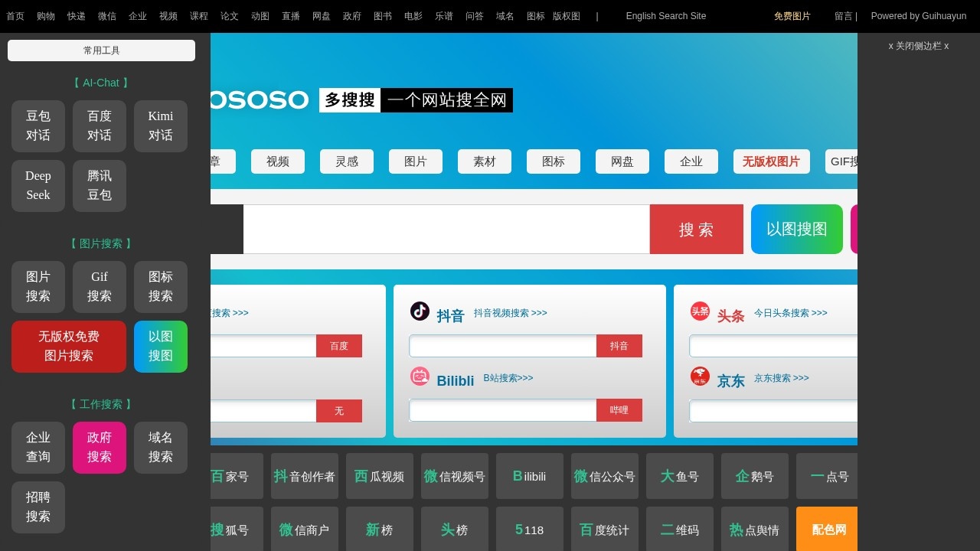Open the orange 配色网 tile
Viewport: 980px width, 551px height.
827,529
